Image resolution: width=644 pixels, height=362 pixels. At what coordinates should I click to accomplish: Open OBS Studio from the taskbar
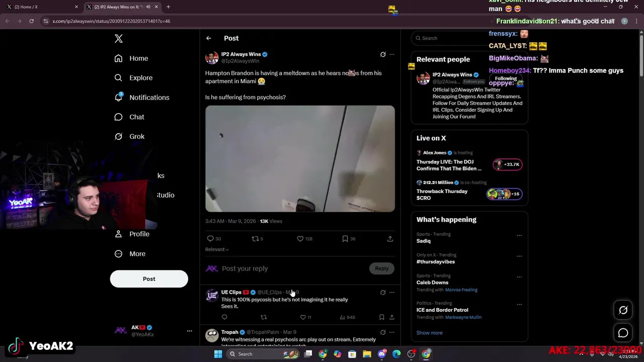411,354
